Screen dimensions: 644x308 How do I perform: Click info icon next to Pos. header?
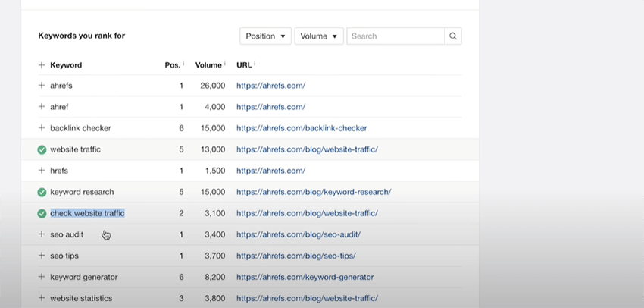[183, 63]
